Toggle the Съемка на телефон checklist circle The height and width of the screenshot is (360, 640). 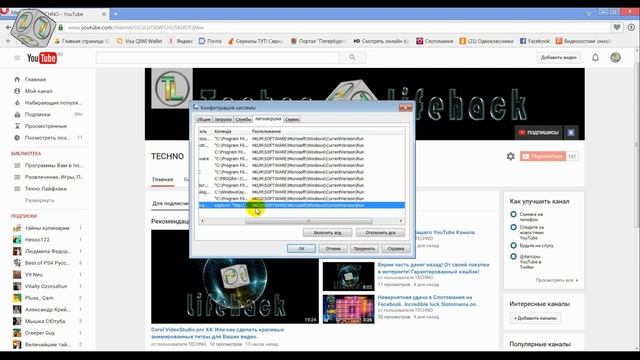tap(513, 214)
